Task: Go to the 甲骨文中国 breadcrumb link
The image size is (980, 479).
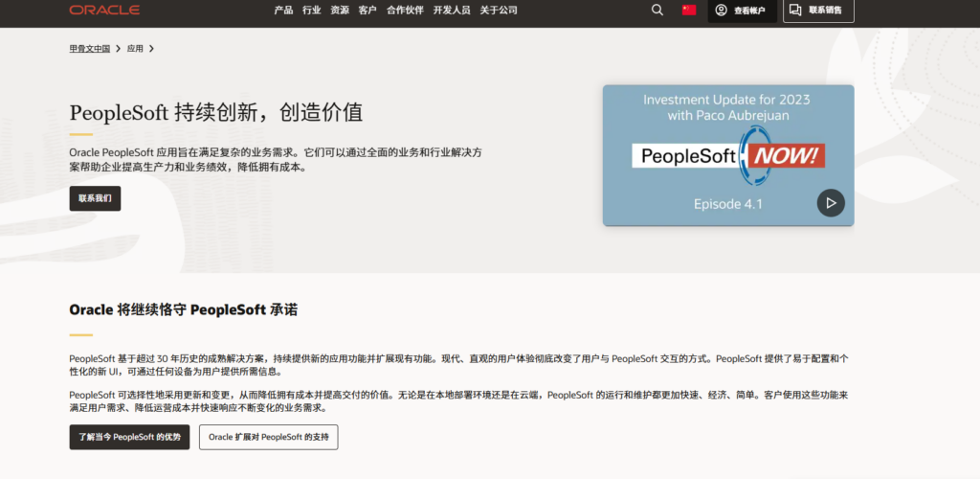Action: tap(90, 48)
